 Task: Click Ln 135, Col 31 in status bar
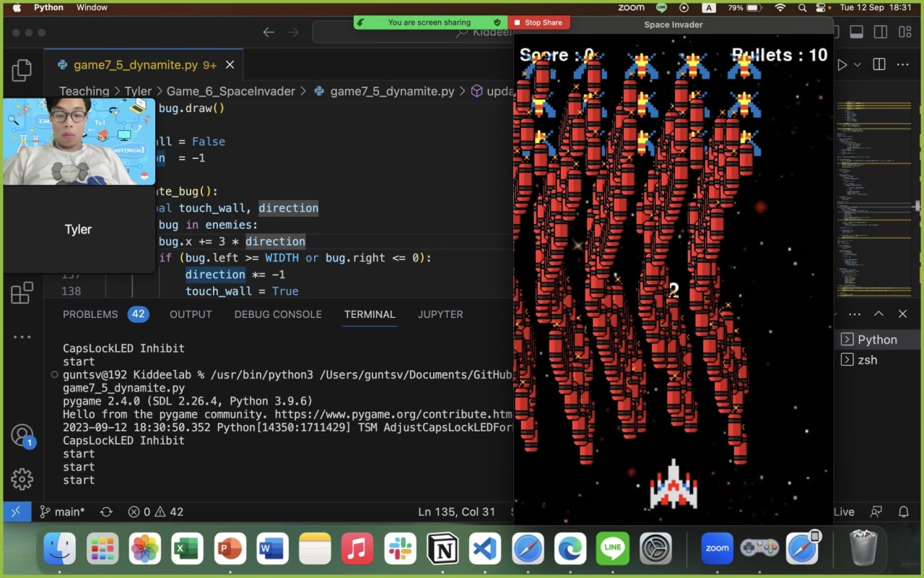(x=457, y=512)
